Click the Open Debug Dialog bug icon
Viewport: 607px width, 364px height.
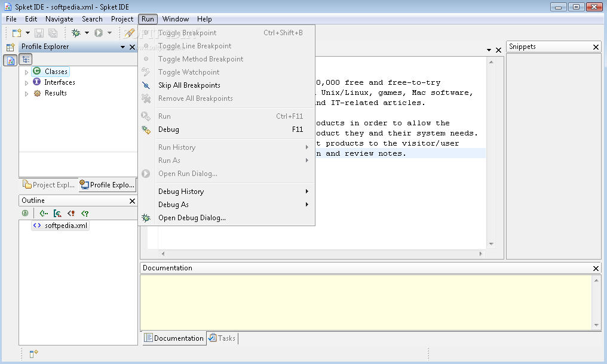click(146, 218)
